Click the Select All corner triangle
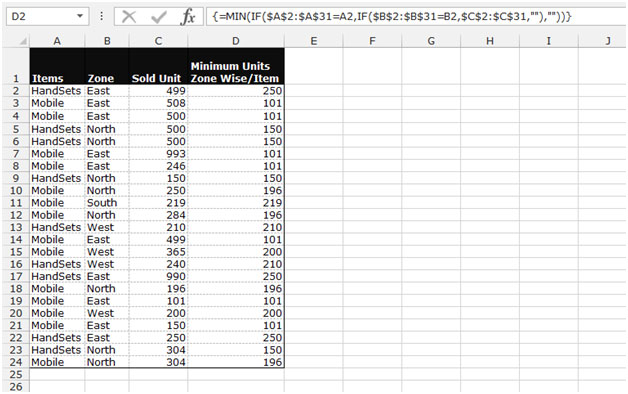This screenshot has width=628, height=394. click(x=23, y=41)
